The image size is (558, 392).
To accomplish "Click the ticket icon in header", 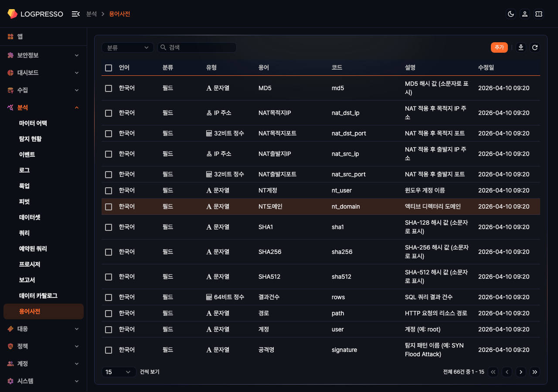I will pyautogui.click(x=539, y=14).
